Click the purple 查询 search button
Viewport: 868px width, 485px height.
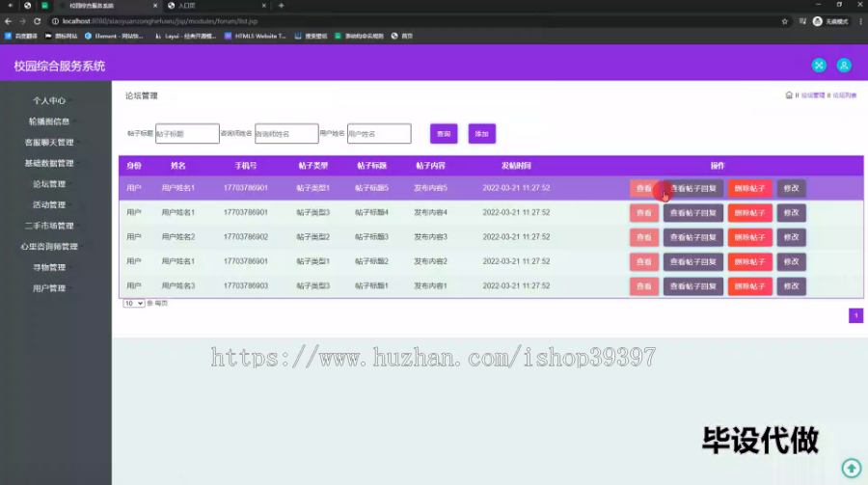tap(444, 133)
